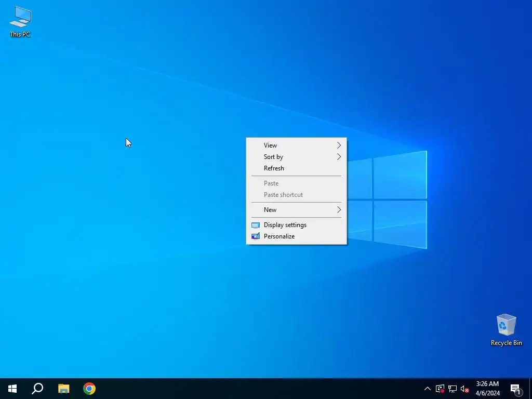Choose Personalize from context menu
The width and height of the screenshot is (532, 399).
(296, 236)
